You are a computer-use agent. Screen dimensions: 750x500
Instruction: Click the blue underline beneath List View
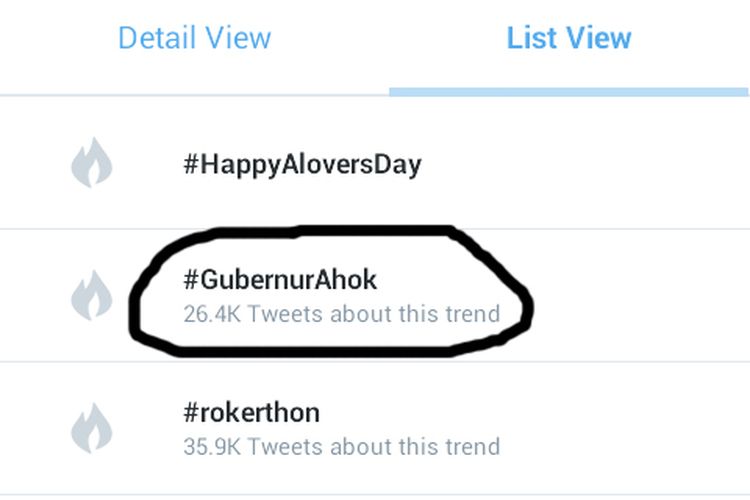[x=569, y=91]
